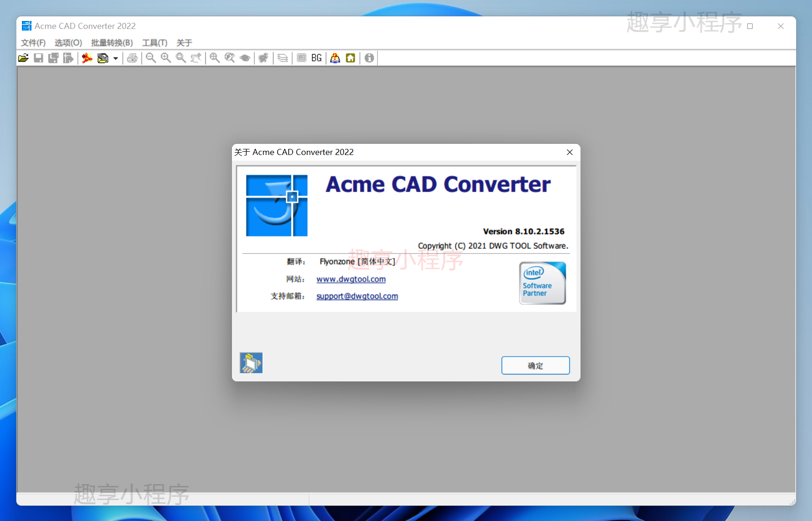Toggle the BG background color button
This screenshot has height=521, width=812.
(x=316, y=58)
